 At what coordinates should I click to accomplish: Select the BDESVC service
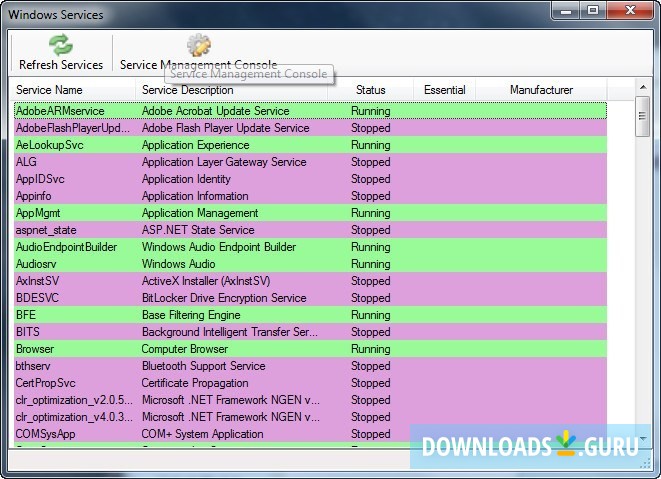click(310, 298)
